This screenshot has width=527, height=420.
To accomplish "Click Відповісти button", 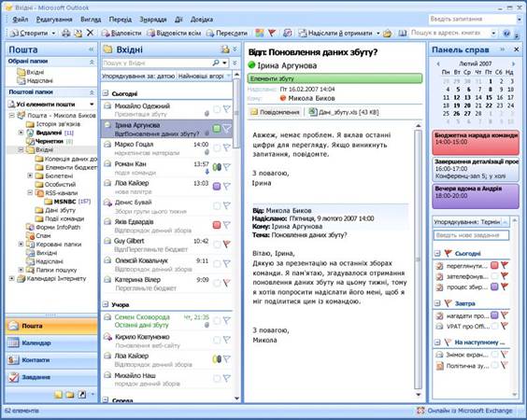I will [x=121, y=33].
